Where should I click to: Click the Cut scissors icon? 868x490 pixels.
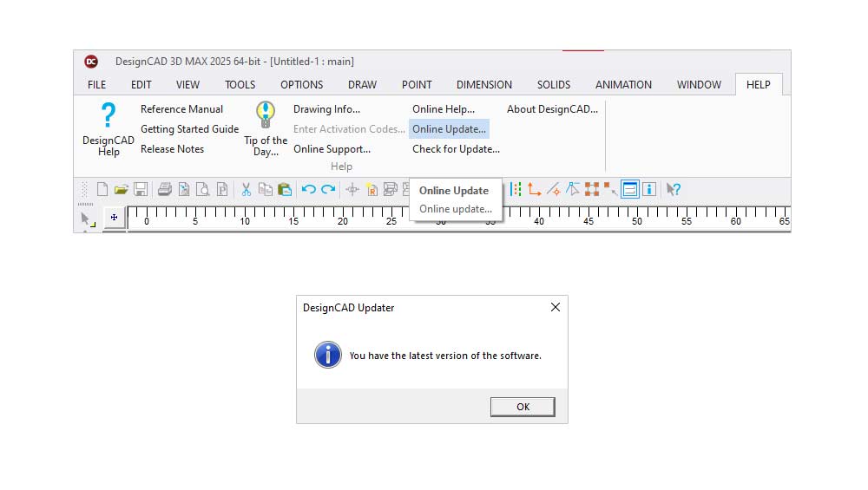click(247, 190)
